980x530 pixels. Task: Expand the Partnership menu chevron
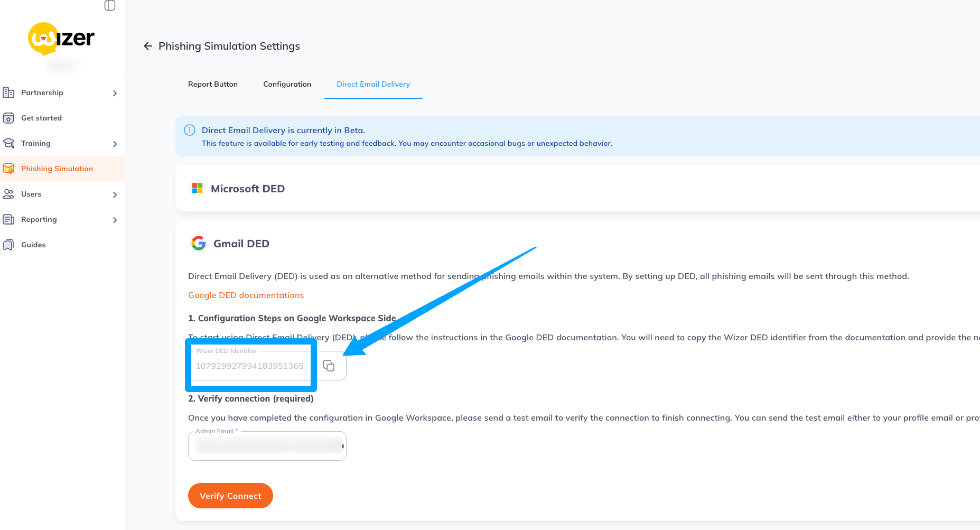point(115,93)
